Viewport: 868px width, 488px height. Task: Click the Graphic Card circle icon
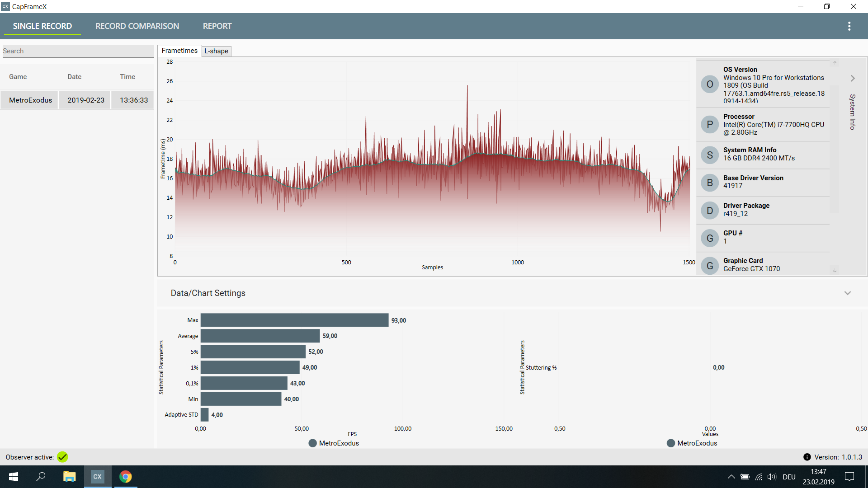coord(709,266)
